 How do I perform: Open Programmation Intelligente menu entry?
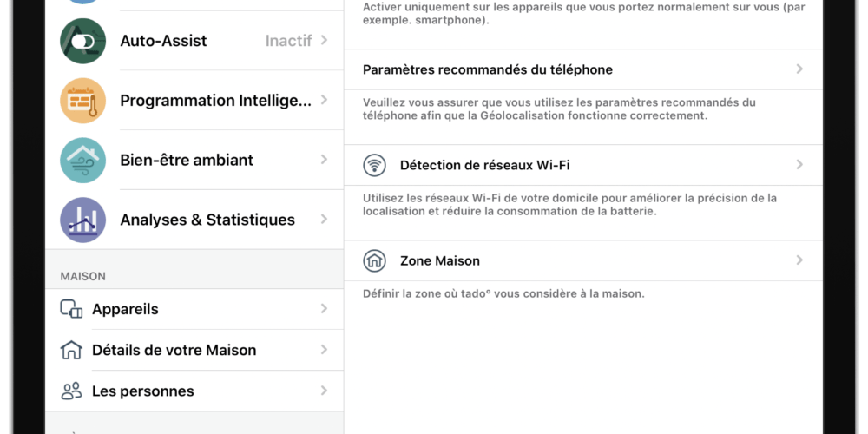click(x=194, y=101)
